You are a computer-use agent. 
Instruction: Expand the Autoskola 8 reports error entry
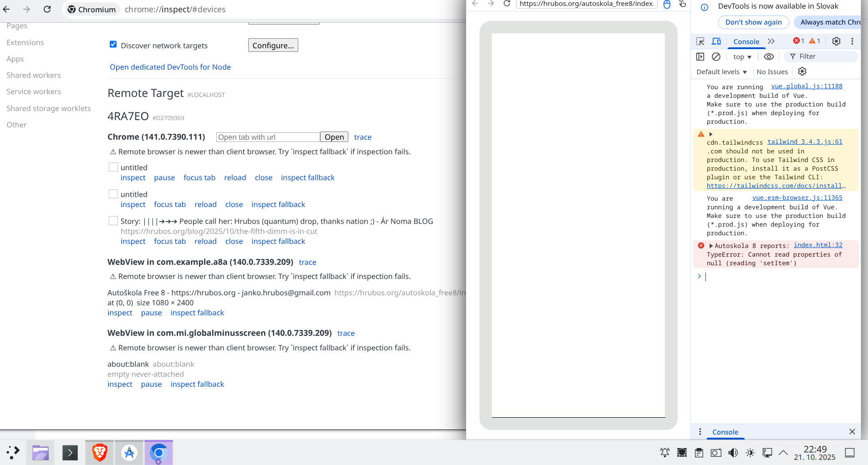pos(711,246)
